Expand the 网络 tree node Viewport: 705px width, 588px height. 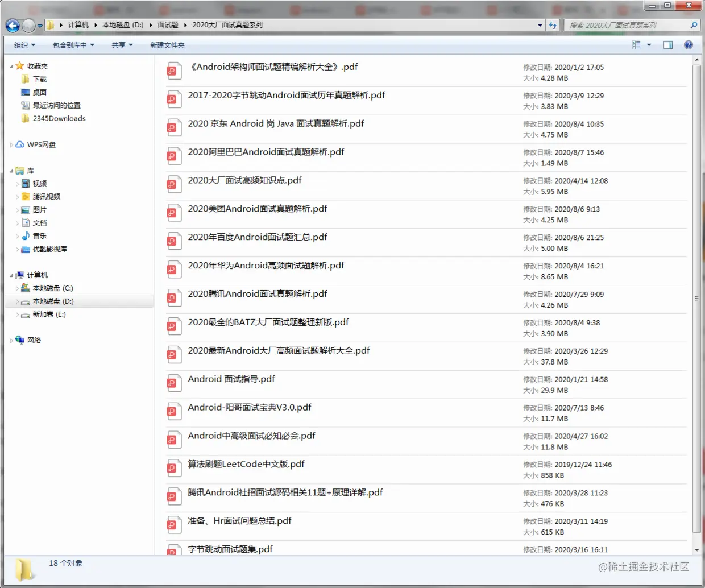(x=11, y=341)
